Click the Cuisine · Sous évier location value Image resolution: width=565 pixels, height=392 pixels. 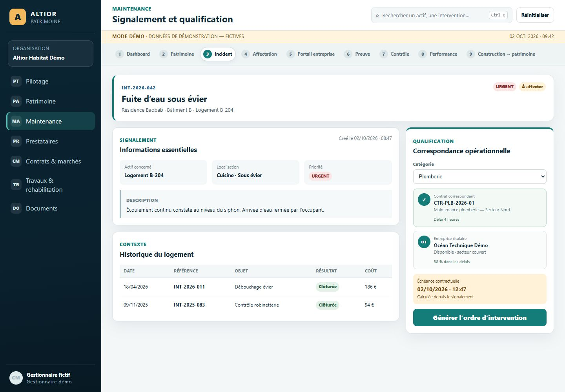239,175
